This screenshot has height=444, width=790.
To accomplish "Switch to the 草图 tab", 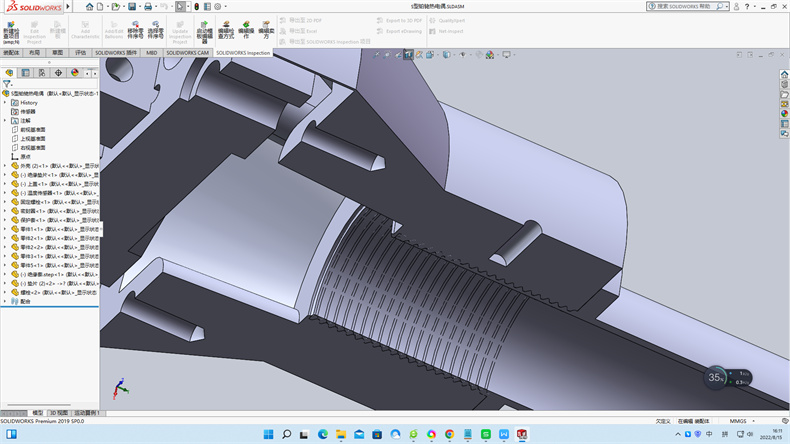I will (x=58, y=52).
